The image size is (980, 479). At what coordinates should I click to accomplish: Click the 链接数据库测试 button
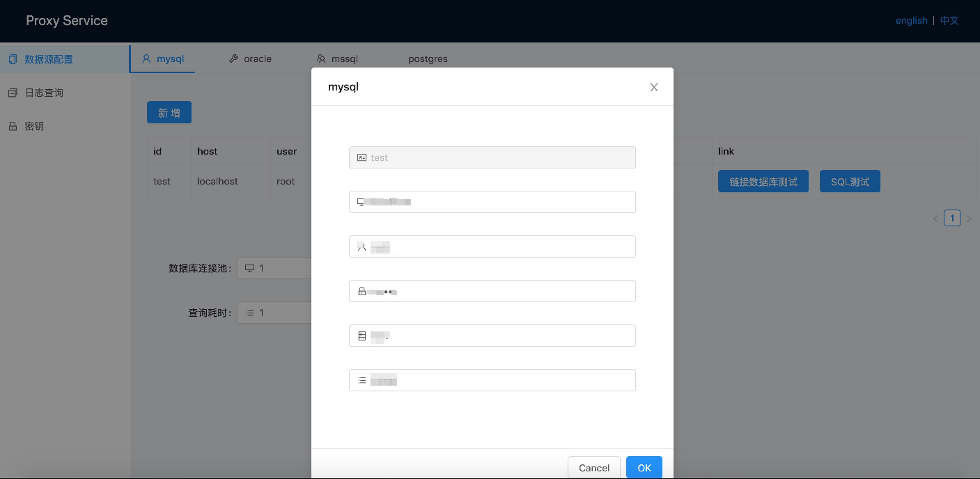[763, 181]
